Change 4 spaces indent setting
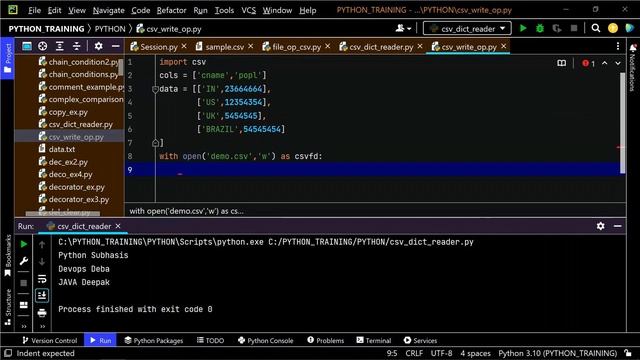 tap(475, 353)
